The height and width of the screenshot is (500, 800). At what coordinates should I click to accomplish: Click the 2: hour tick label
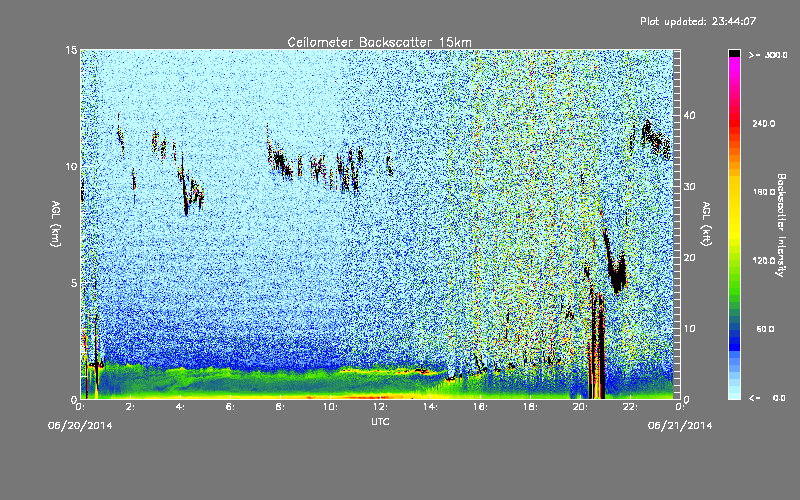(x=131, y=407)
